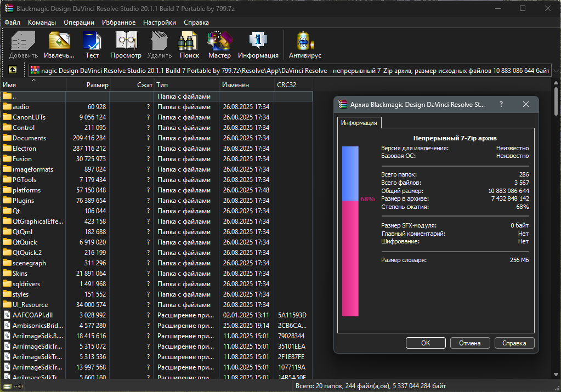
Task: Sort by Тип column header
Action: point(187,85)
